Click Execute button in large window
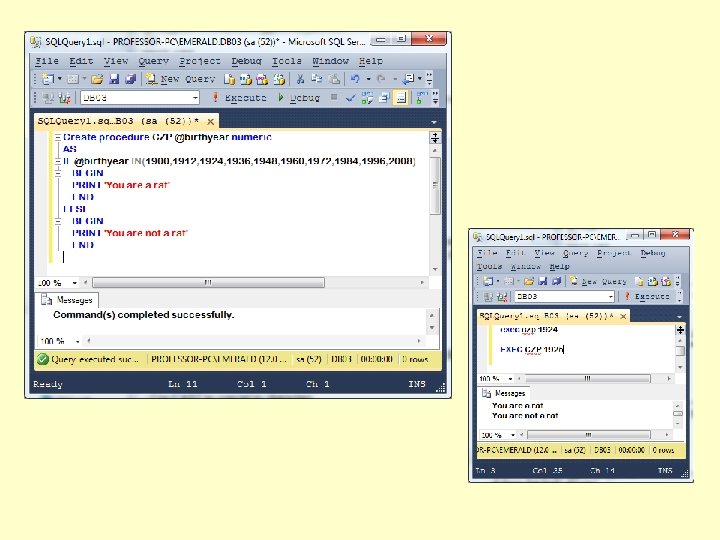 tap(239, 97)
